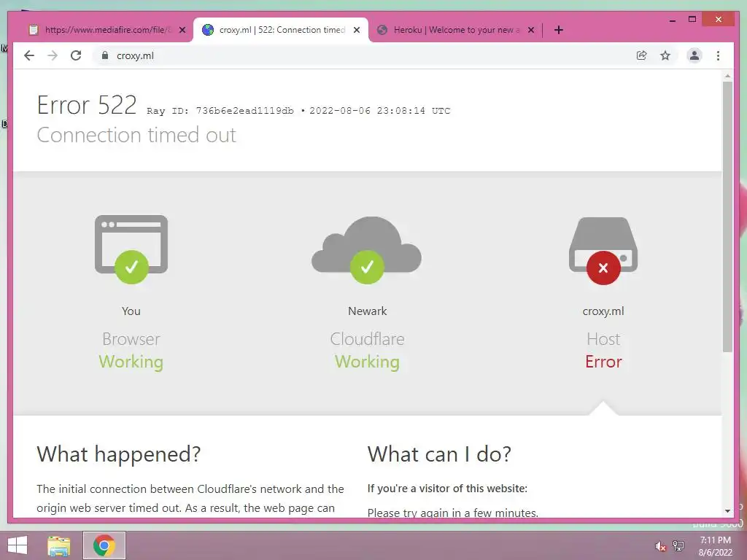
Task: Click the Chrome taskbar icon
Action: 104,545
